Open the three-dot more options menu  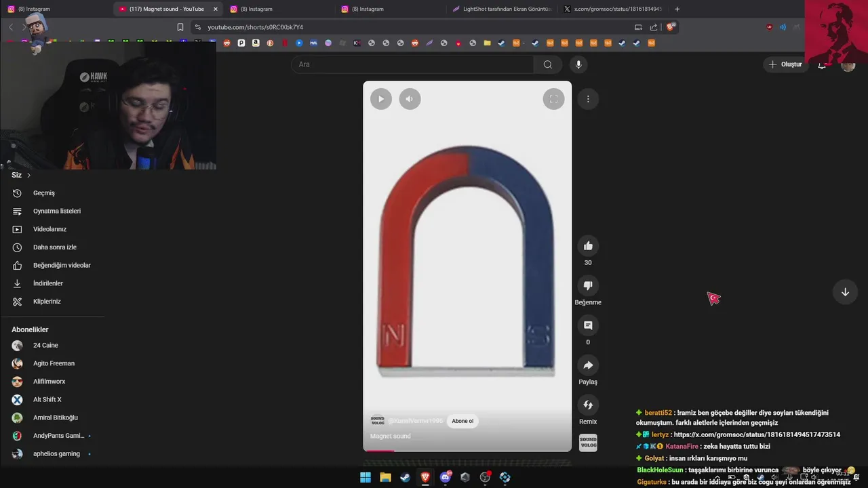588,99
